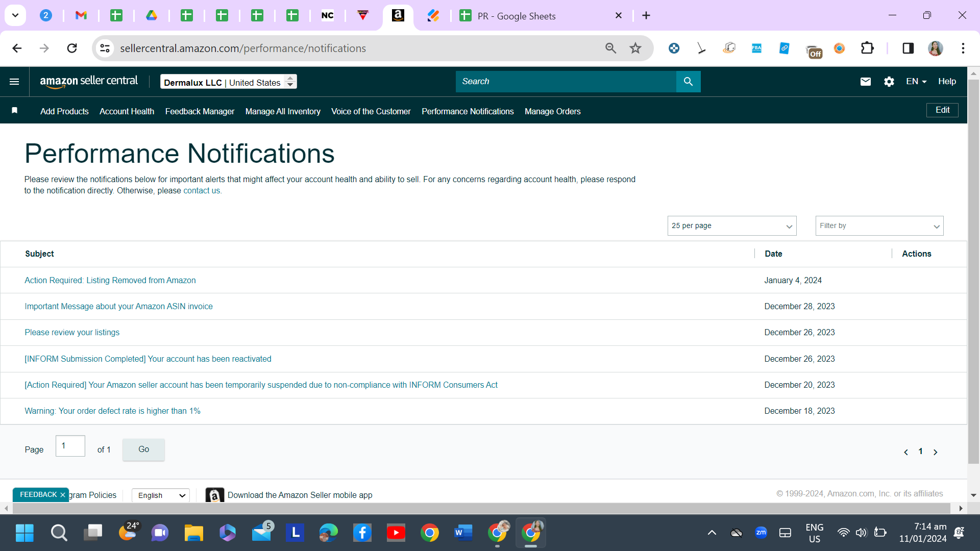Click the Help link

(947, 82)
